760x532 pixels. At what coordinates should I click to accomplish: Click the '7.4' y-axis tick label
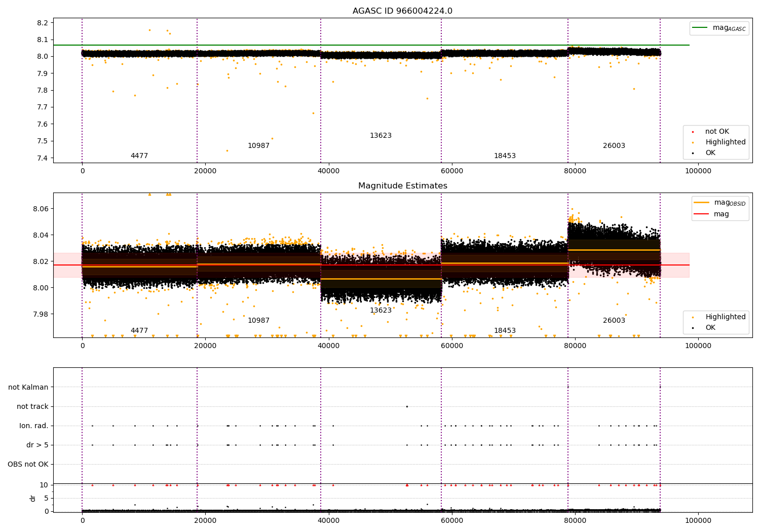43,158
